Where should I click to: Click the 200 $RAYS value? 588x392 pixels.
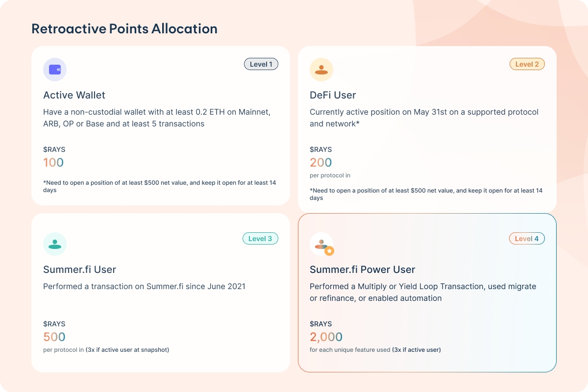click(x=320, y=162)
